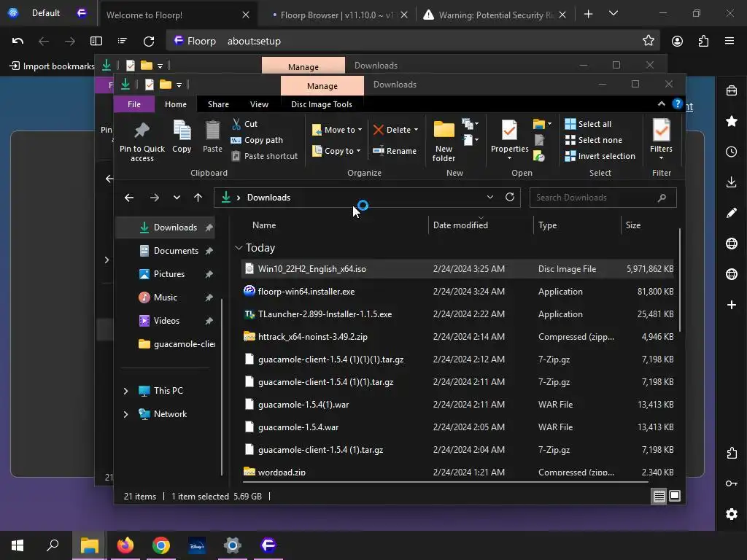The image size is (747, 560).
Task: Click the Search Downloads field
Action: [603, 198]
